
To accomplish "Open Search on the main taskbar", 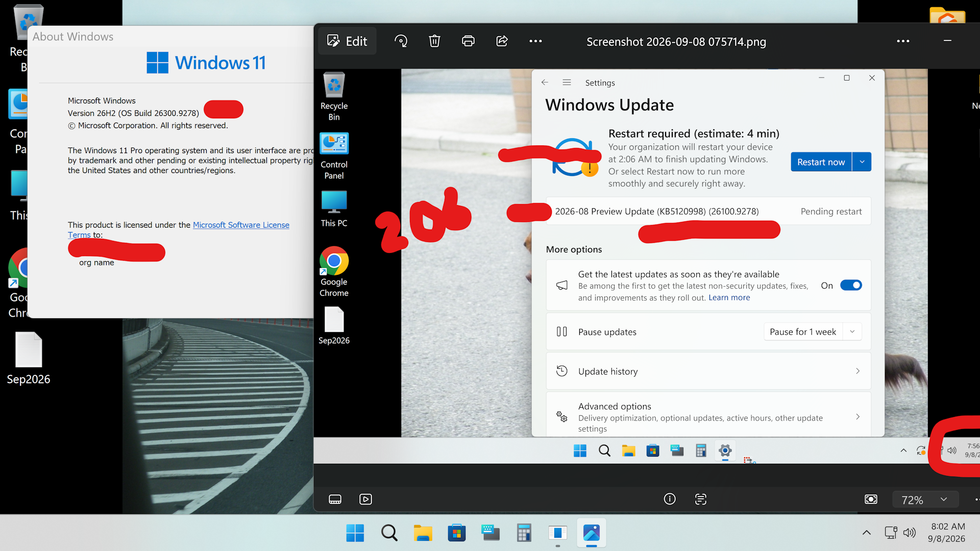I will 389,533.
